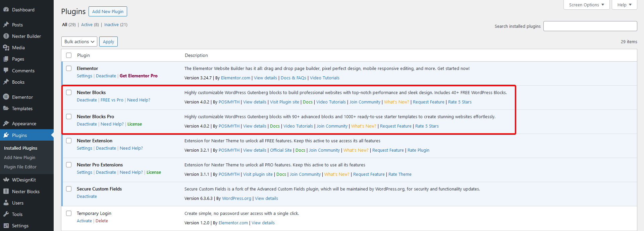The width and height of the screenshot is (644, 231).
Task: Click the Comments bubble icon
Action: tap(6, 71)
